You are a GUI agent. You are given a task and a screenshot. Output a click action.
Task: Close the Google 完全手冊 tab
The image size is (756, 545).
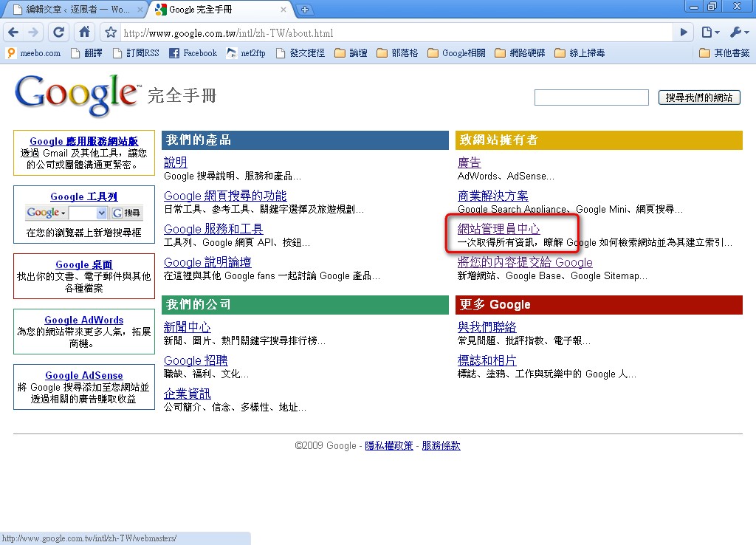283,9
